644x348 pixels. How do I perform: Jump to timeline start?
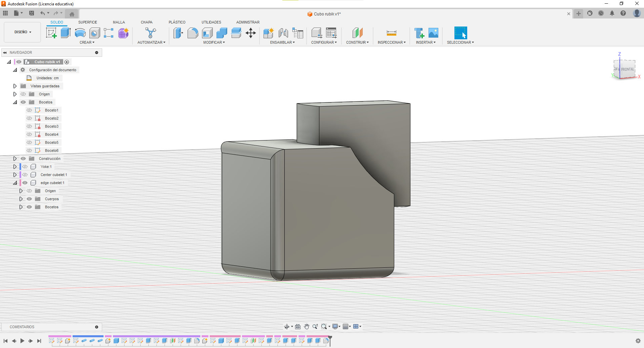point(5,341)
